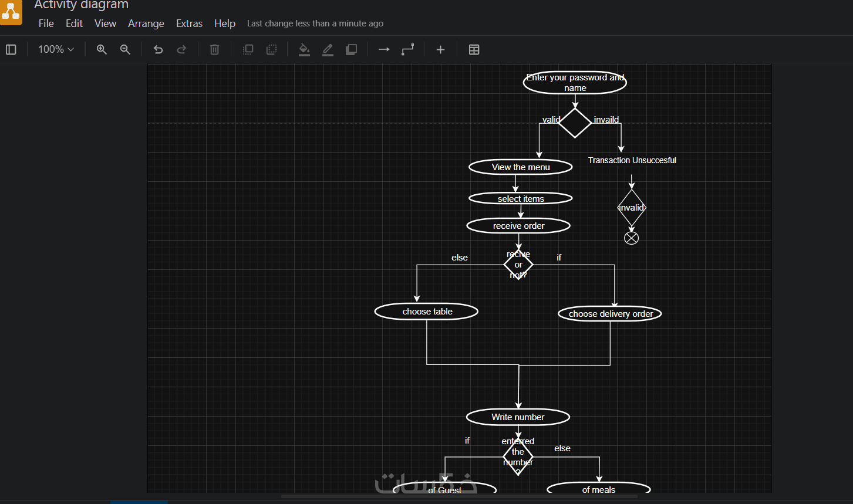Screen dimensions: 853x504
Task: Click the zoom out magnifier icon
Action: (x=125, y=50)
